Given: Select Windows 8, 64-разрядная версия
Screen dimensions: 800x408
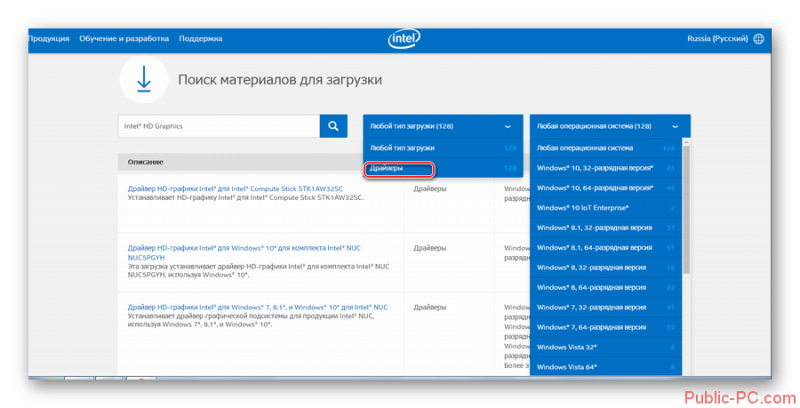Looking at the screenshot, I should (606, 287).
